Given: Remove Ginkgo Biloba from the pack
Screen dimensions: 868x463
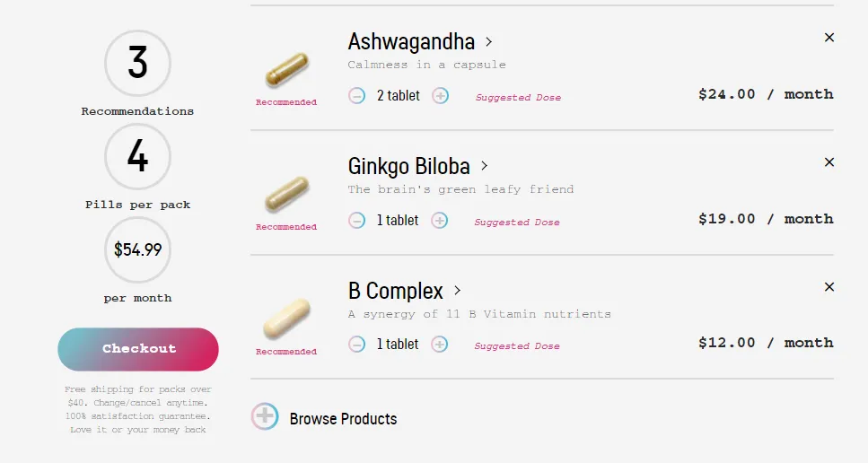Looking at the screenshot, I should (829, 162).
